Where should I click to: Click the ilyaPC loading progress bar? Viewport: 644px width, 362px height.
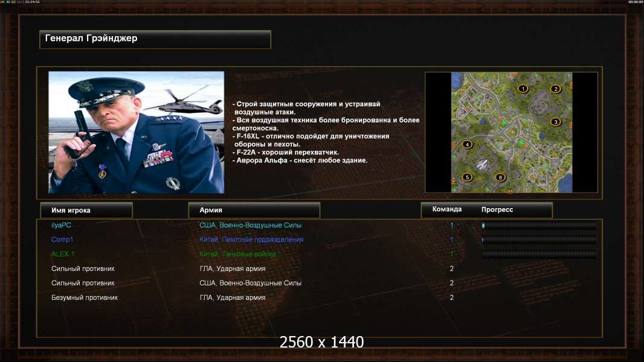click(x=539, y=225)
